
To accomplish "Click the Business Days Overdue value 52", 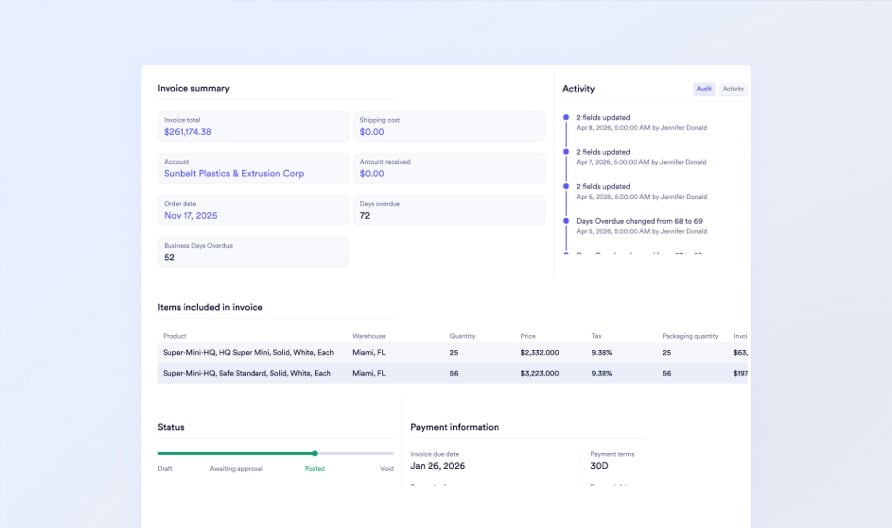I will tap(169, 258).
